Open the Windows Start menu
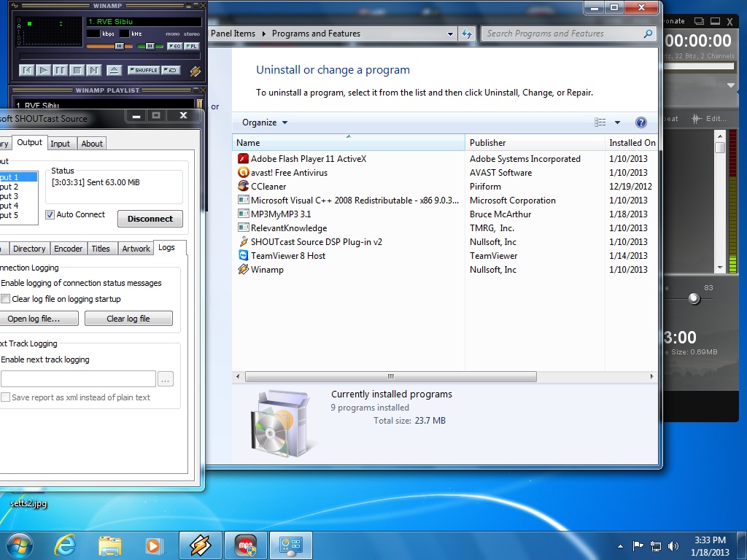747x560 pixels. coord(19,545)
